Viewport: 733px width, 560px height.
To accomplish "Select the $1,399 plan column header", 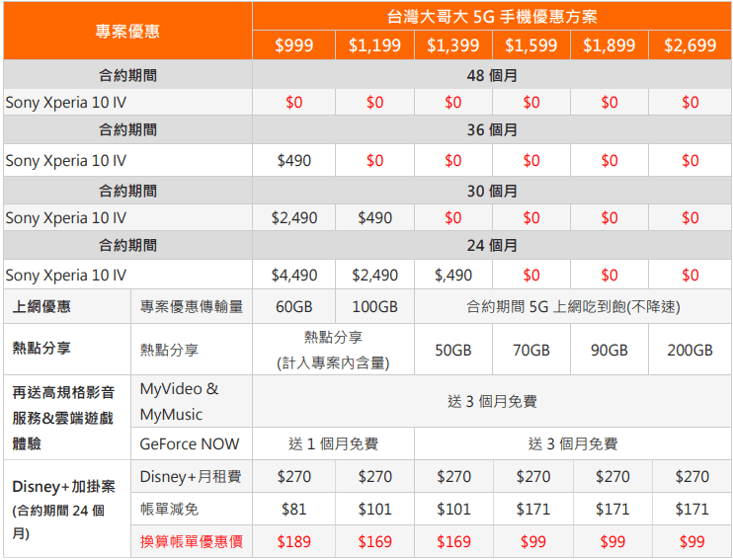I will pos(452,45).
